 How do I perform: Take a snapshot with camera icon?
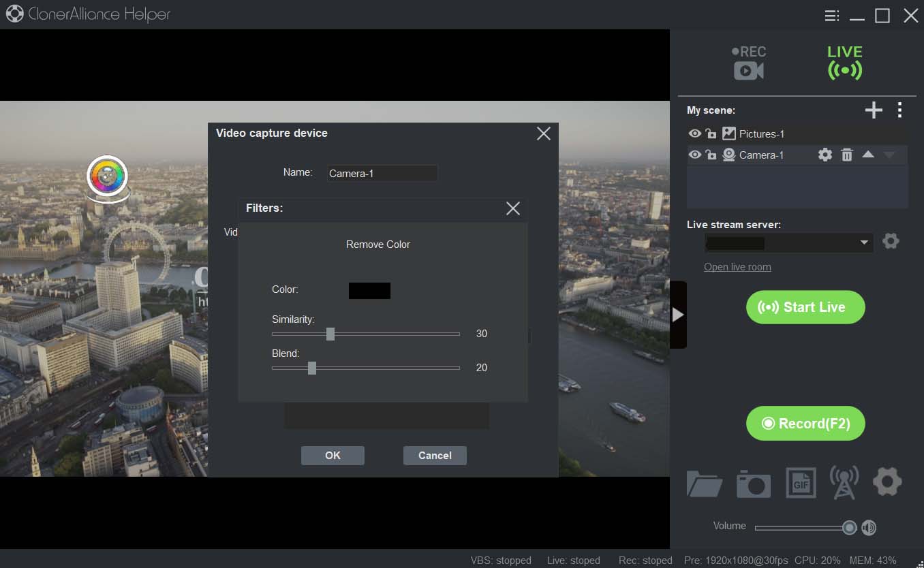[x=754, y=484]
